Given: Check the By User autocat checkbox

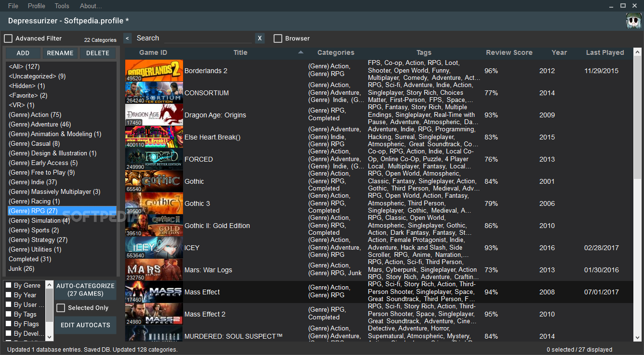Looking at the screenshot, I should pos(8,304).
